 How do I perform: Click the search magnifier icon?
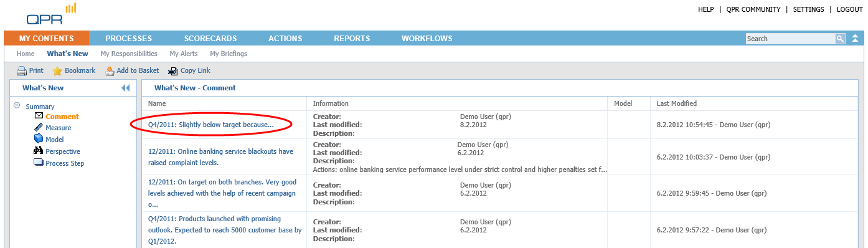click(x=840, y=39)
